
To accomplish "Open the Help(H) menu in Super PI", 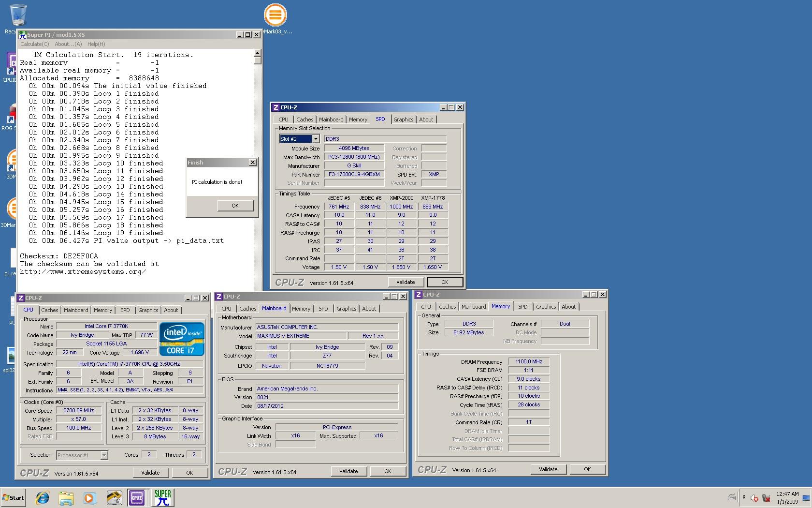I will tap(96, 44).
